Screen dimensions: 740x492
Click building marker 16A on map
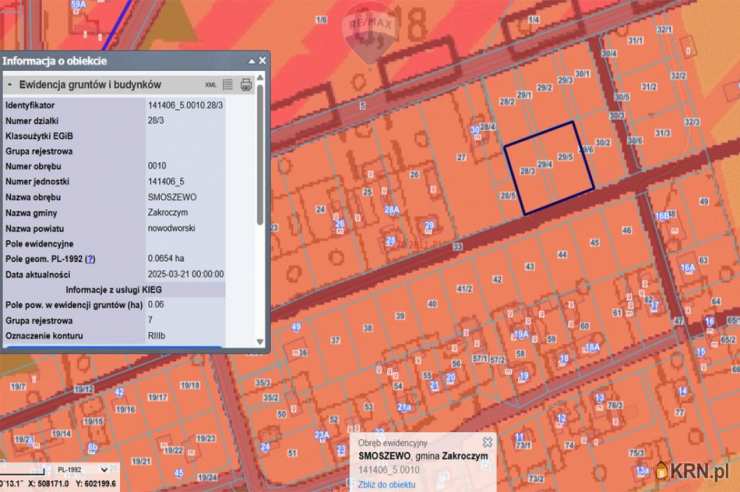[687, 267]
